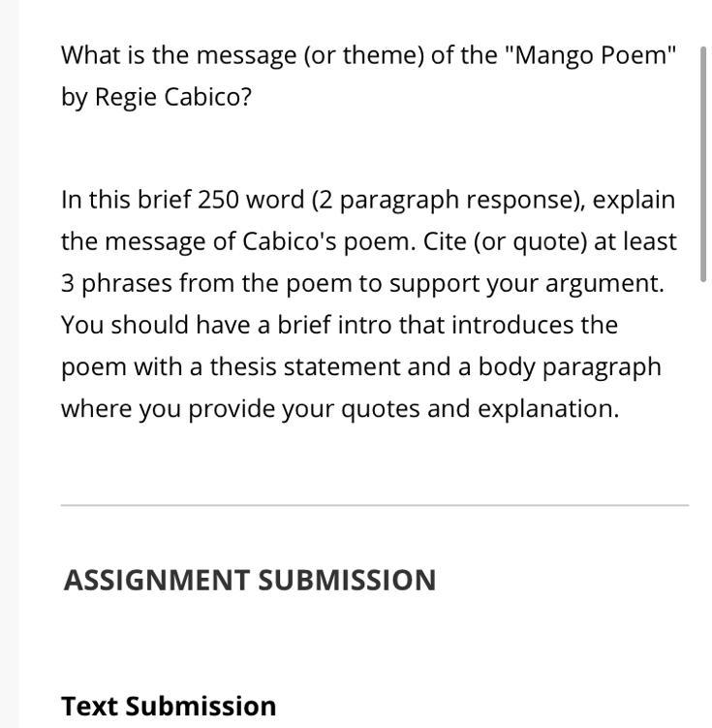Click the Text Submission label
The height and width of the screenshot is (728, 712).
(169, 705)
